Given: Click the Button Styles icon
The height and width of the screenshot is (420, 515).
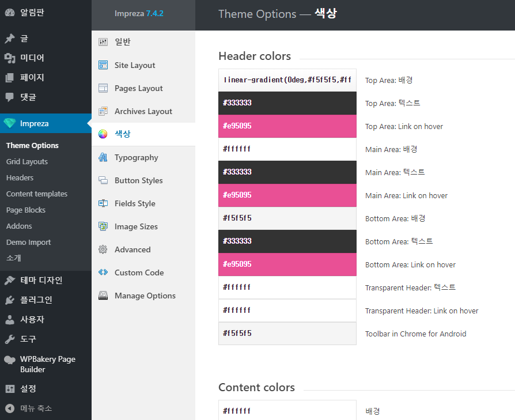Looking at the screenshot, I should coord(103,180).
